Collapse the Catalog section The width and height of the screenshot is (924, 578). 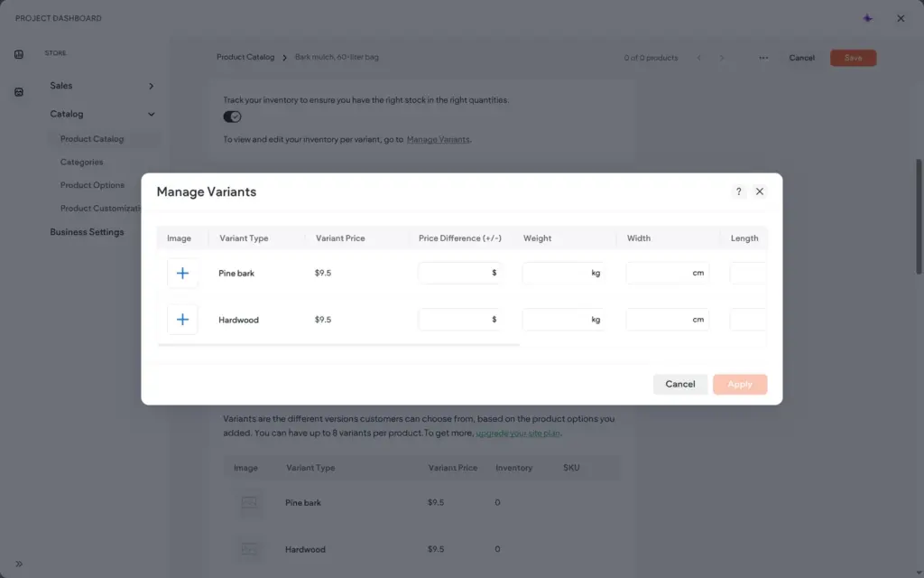coord(102,114)
